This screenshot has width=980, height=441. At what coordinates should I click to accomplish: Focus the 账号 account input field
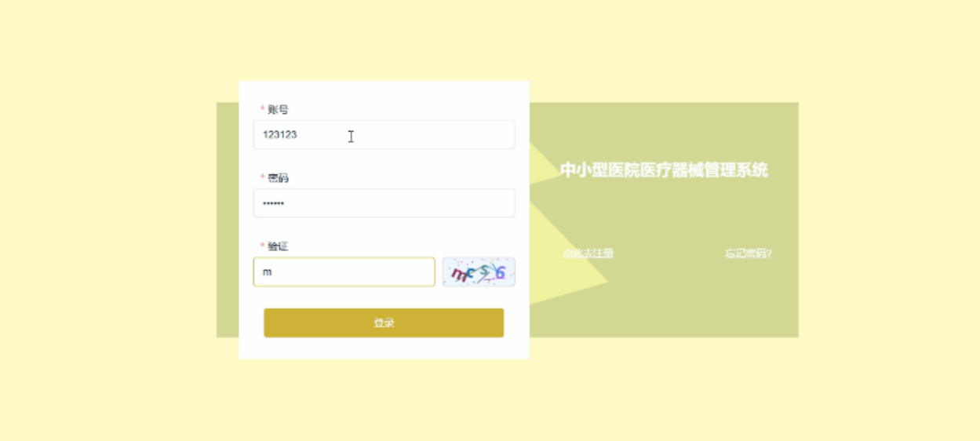(x=384, y=135)
